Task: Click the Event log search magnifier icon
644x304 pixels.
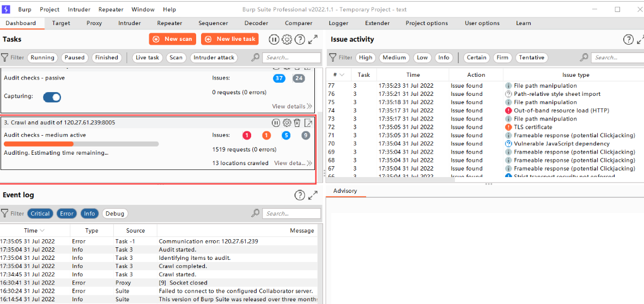Action: (255, 214)
